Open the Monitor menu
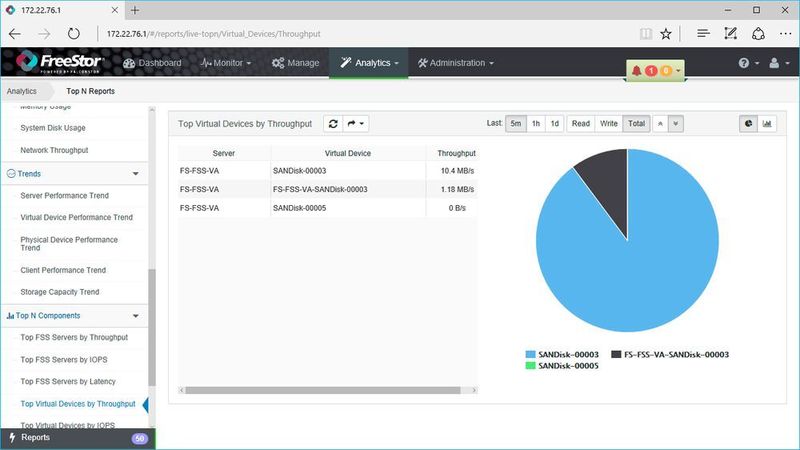 [x=226, y=63]
